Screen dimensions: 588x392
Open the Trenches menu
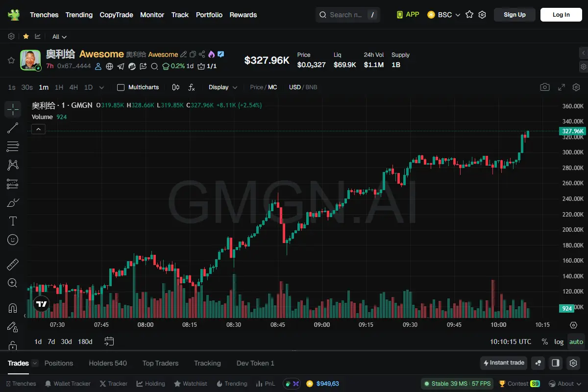44,15
